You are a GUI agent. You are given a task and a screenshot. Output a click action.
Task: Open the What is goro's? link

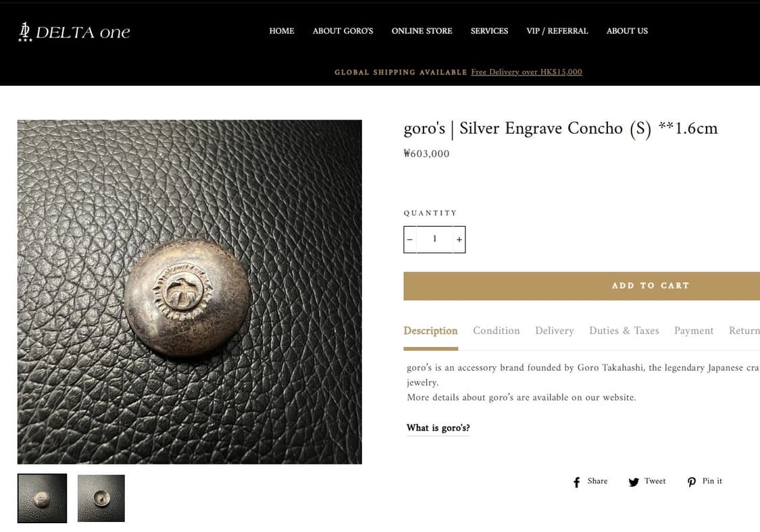(438, 428)
